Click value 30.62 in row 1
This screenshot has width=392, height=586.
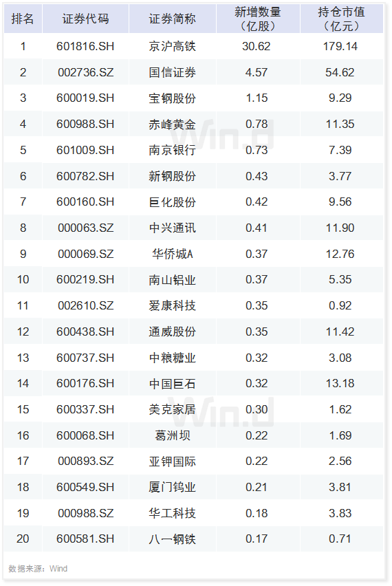click(x=257, y=46)
